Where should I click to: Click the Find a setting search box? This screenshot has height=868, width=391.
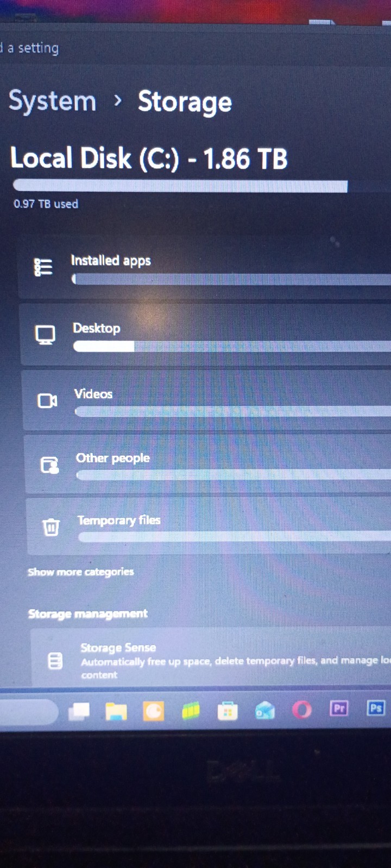point(195,48)
